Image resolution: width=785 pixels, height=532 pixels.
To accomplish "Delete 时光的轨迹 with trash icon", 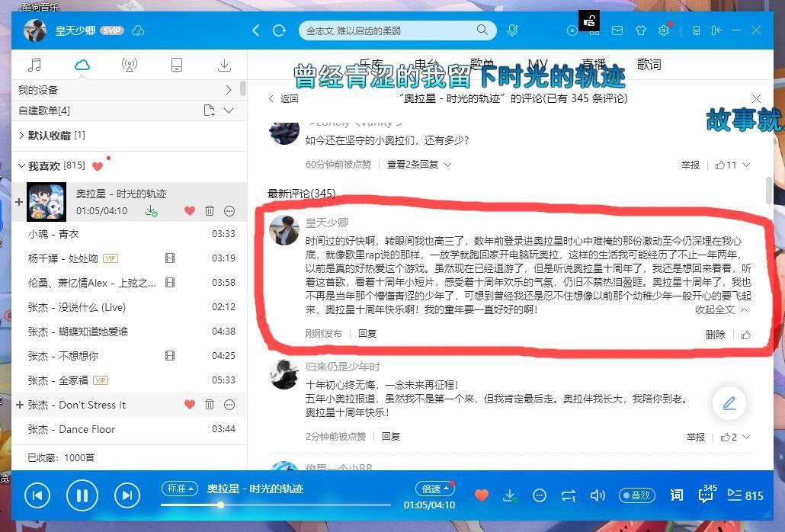I will point(210,210).
